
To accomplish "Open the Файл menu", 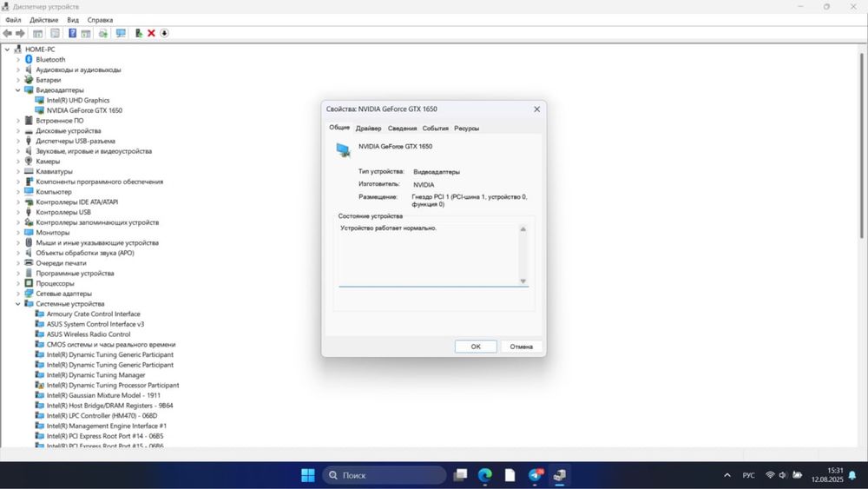I will pyautogui.click(x=13, y=20).
